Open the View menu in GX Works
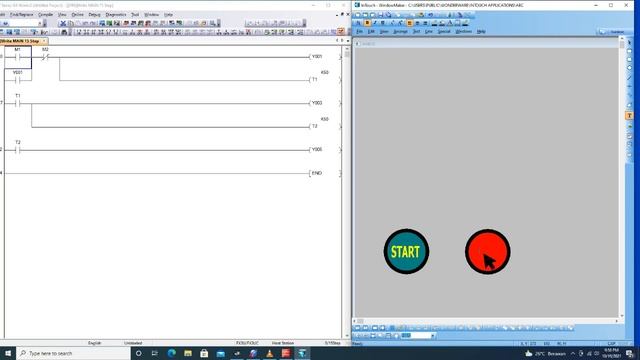Viewport: 640px width, 360px height. point(62,14)
